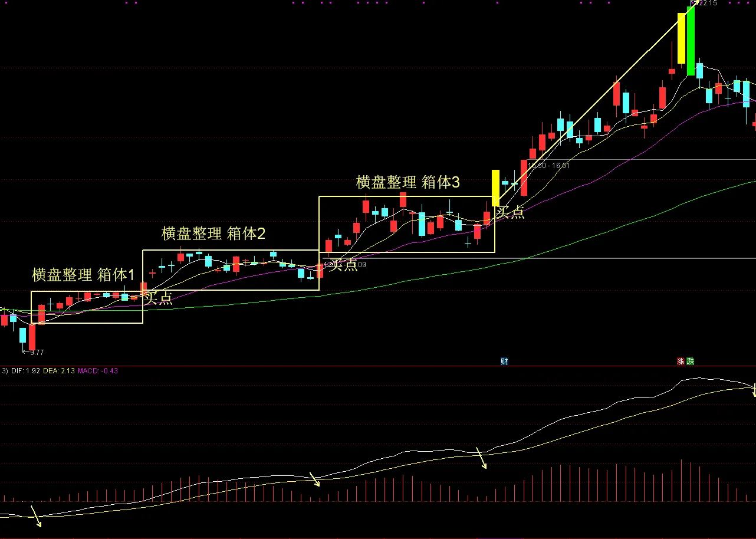The image size is (756, 539).
Task: Click the MACD: -0.43 indicator value
Action: [98, 371]
